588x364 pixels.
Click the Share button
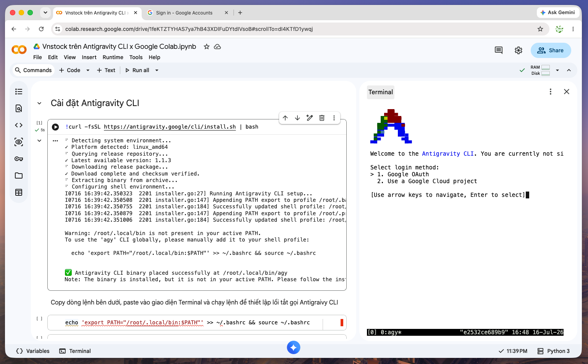pos(551,50)
